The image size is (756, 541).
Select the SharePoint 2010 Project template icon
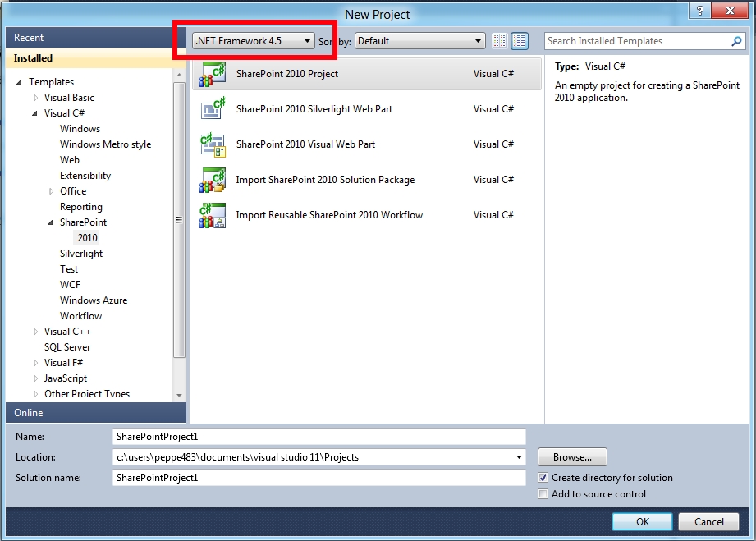click(x=213, y=74)
